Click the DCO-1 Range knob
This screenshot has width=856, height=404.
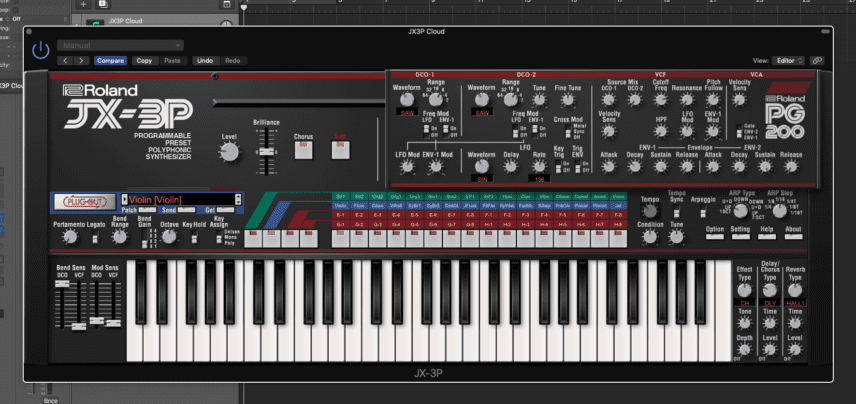coord(435,99)
